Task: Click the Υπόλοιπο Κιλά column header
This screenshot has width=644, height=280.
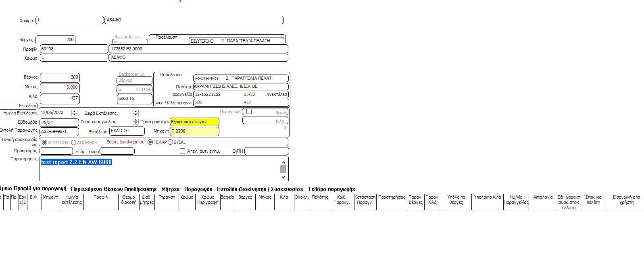Action: (x=487, y=197)
